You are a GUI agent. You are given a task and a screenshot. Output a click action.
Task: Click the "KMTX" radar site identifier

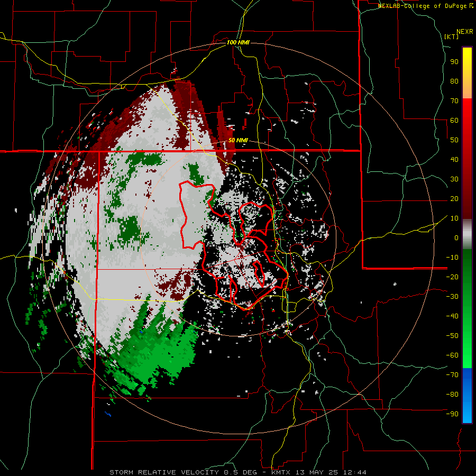(281, 472)
